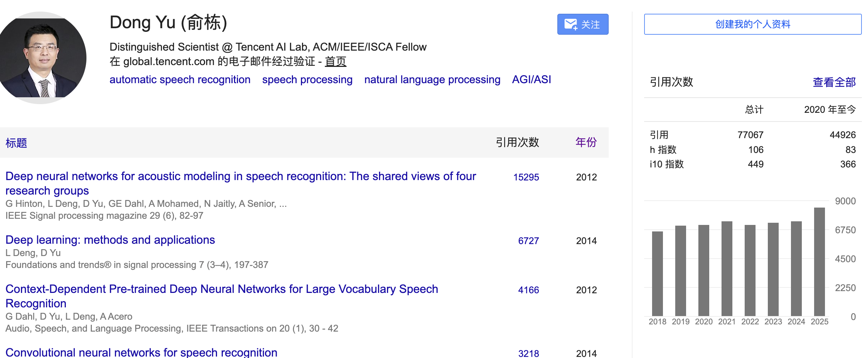Open Deep learning: methods and applications paper
This screenshot has height=358, width=868.
click(110, 240)
